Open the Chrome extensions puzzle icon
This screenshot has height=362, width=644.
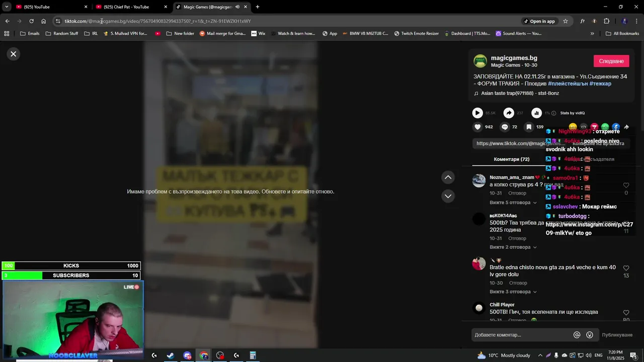(x=606, y=21)
